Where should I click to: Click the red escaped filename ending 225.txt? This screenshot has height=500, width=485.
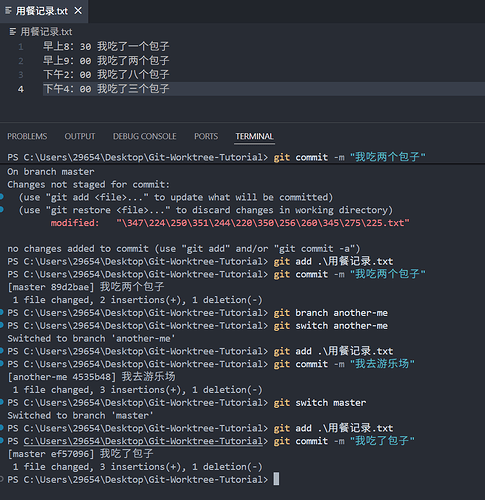coord(263,223)
